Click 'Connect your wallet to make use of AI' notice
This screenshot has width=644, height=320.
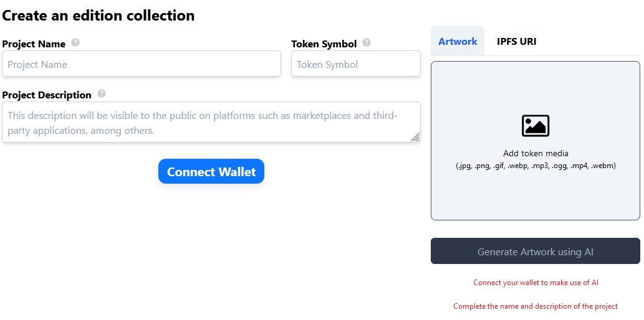[536, 283]
